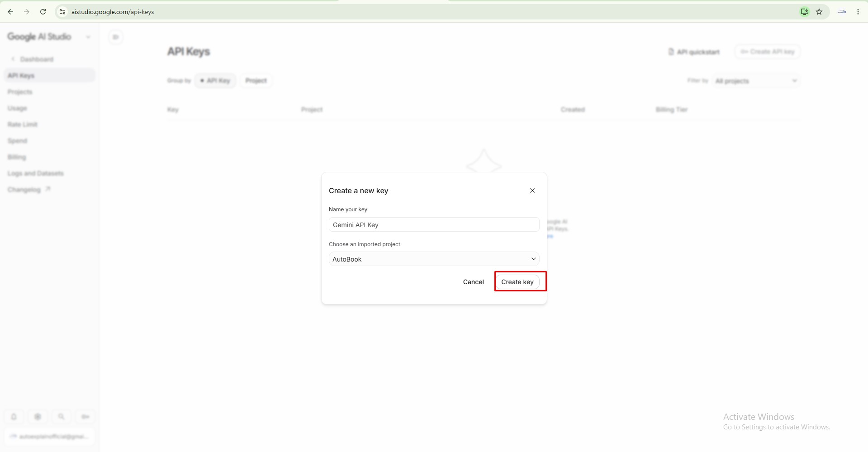The height and width of the screenshot is (452, 868).
Task: Click the search magnifier icon in sidebar
Action: tap(61, 417)
